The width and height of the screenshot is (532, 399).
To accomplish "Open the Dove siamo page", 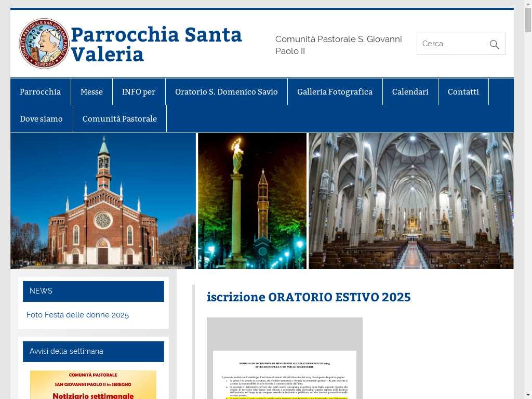I will tap(42, 119).
